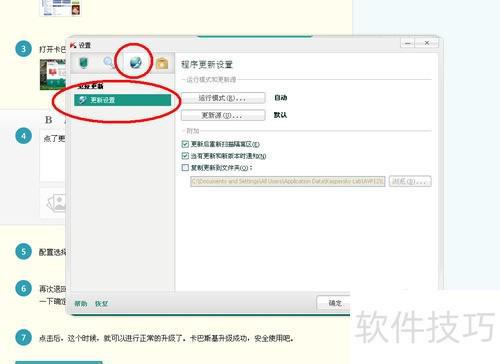Click the 程序更新设置 heading
Image resolution: width=500 pixels, height=364 pixels.
207,64
